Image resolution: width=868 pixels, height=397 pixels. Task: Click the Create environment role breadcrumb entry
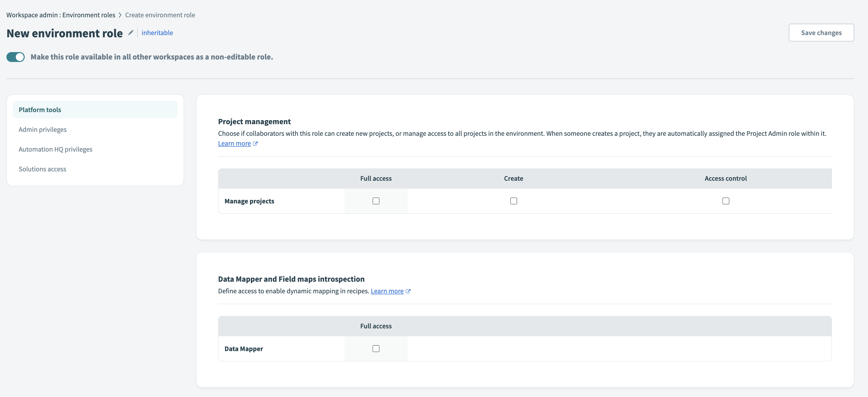(x=160, y=15)
